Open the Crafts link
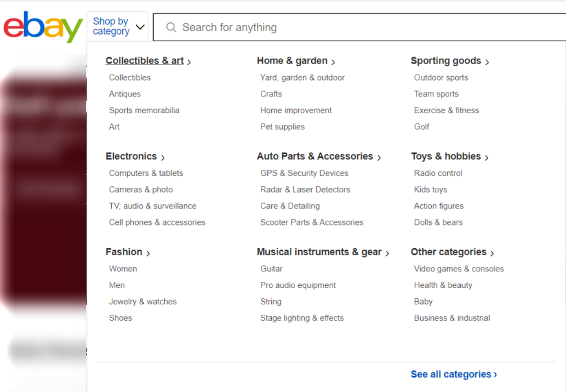The image size is (566, 392). click(271, 94)
